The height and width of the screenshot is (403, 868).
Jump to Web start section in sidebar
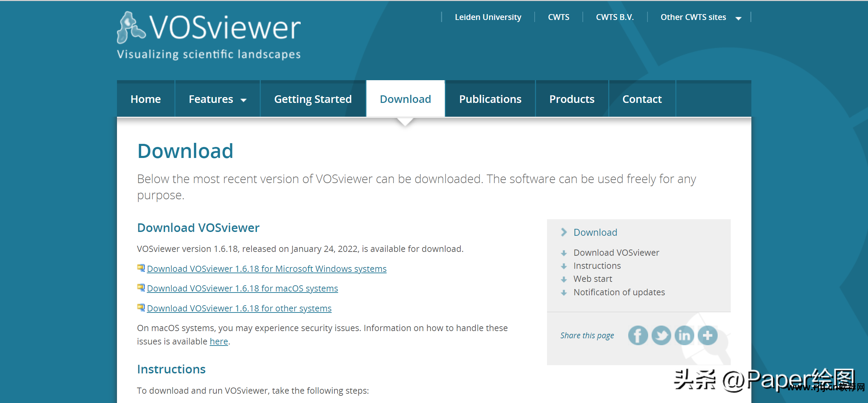click(592, 279)
